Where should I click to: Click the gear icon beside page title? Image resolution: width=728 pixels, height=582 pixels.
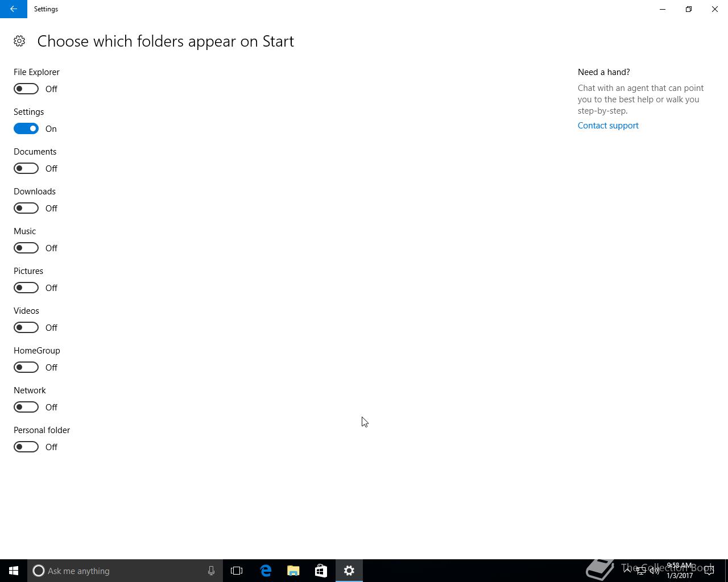click(x=19, y=41)
